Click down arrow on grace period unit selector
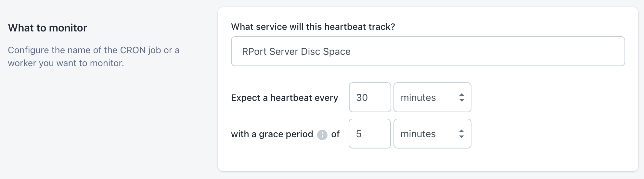644x179 pixels. pyautogui.click(x=461, y=137)
